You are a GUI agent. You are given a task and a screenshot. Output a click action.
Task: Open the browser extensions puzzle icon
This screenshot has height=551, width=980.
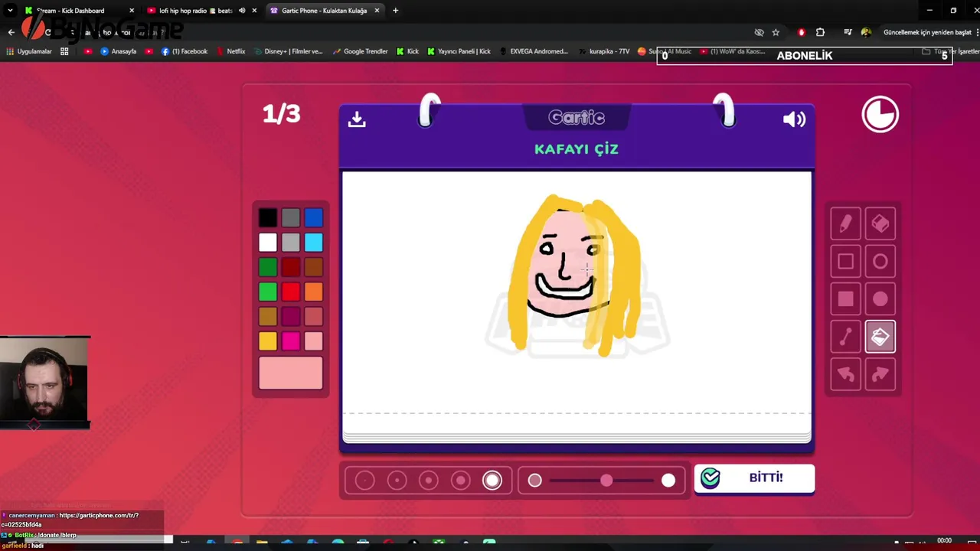[x=820, y=32]
